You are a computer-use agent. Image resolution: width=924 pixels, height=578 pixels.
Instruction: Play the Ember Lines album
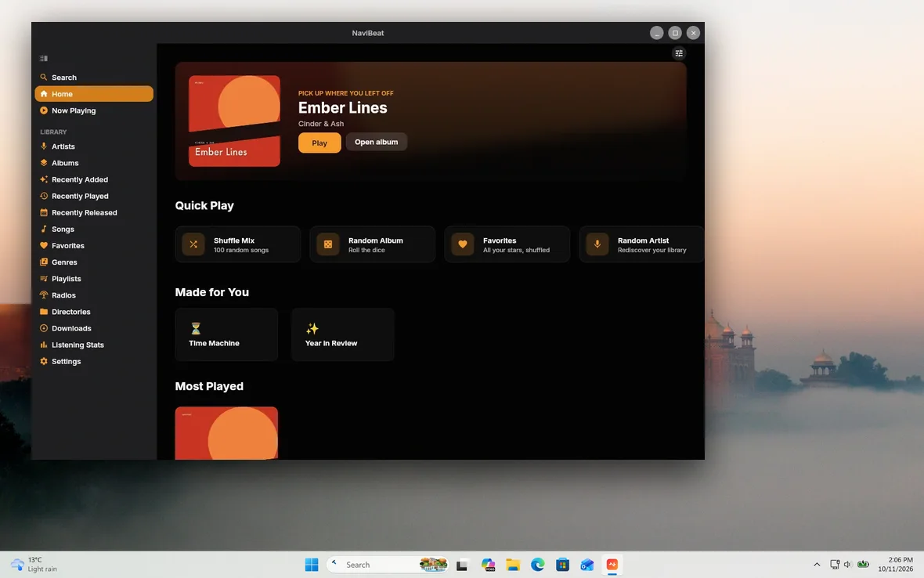[x=319, y=143]
